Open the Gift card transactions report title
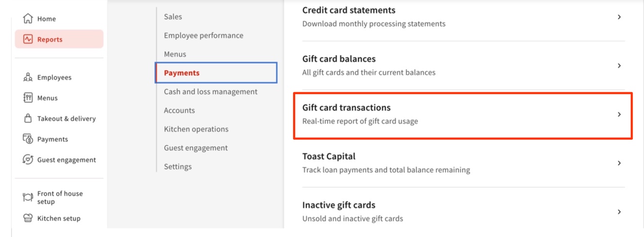This screenshot has width=644, height=237. coord(346,108)
